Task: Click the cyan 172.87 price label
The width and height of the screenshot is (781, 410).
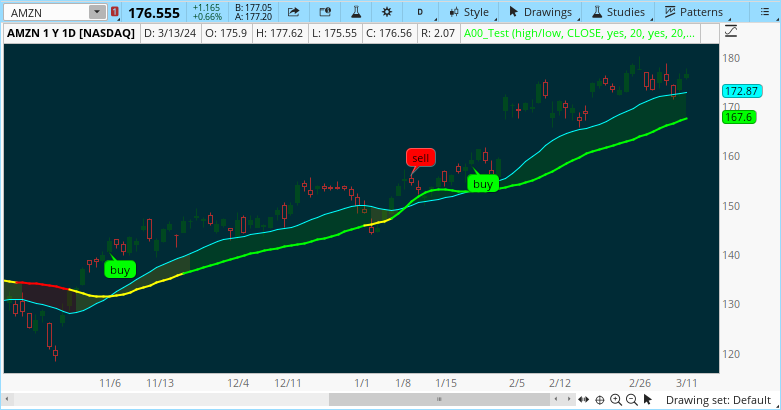Action: [741, 91]
